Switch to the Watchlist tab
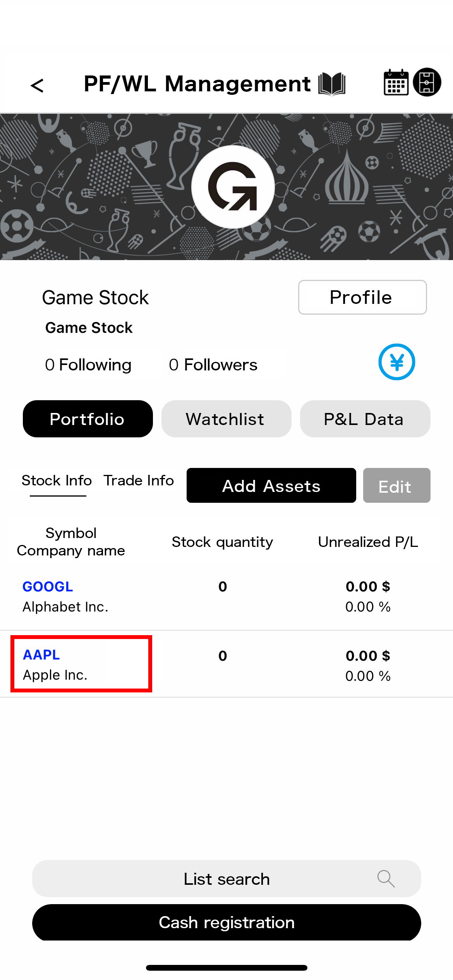The height and width of the screenshot is (980, 453). point(226,419)
